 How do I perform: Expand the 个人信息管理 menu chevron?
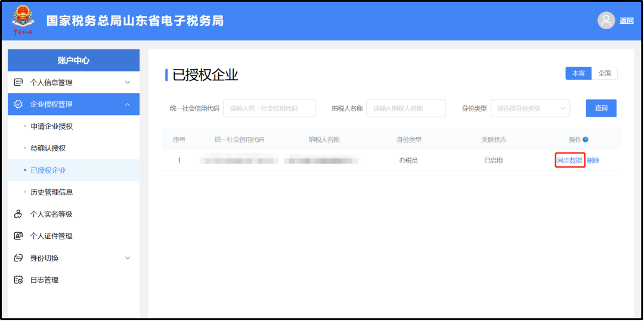pos(127,82)
